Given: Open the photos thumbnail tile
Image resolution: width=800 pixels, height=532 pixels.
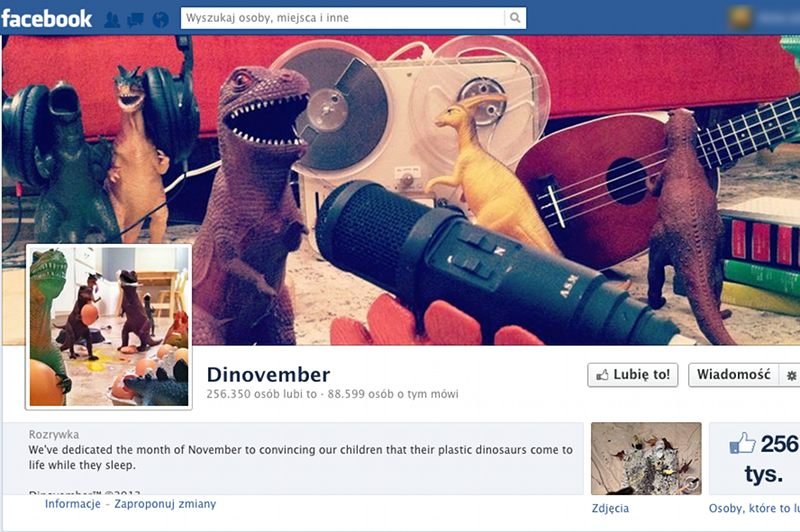Looking at the screenshot, I should pyautogui.click(x=646, y=459).
